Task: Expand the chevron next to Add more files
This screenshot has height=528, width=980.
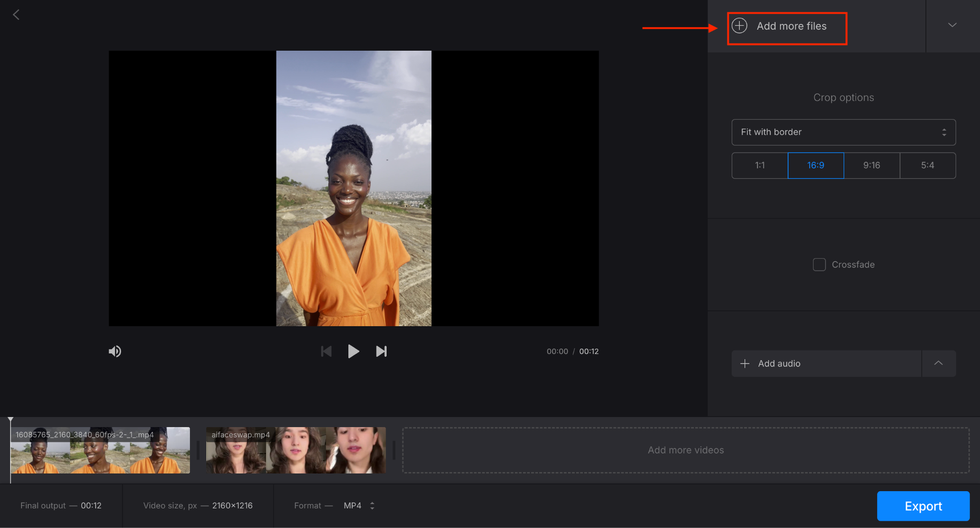Action: coord(952,25)
